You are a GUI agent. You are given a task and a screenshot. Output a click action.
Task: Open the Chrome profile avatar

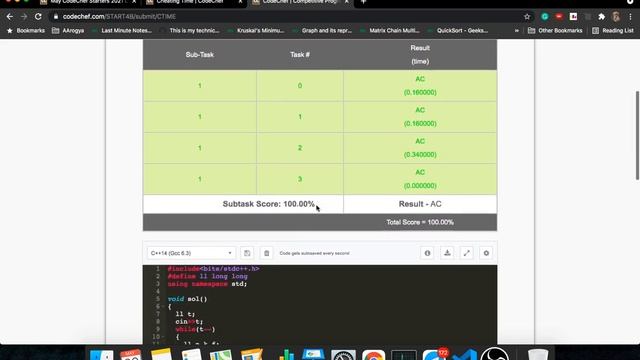[616, 17]
